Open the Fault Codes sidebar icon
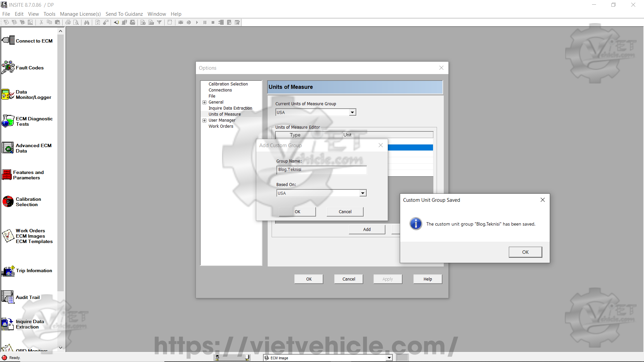This screenshot has height=362, width=644. click(8, 67)
